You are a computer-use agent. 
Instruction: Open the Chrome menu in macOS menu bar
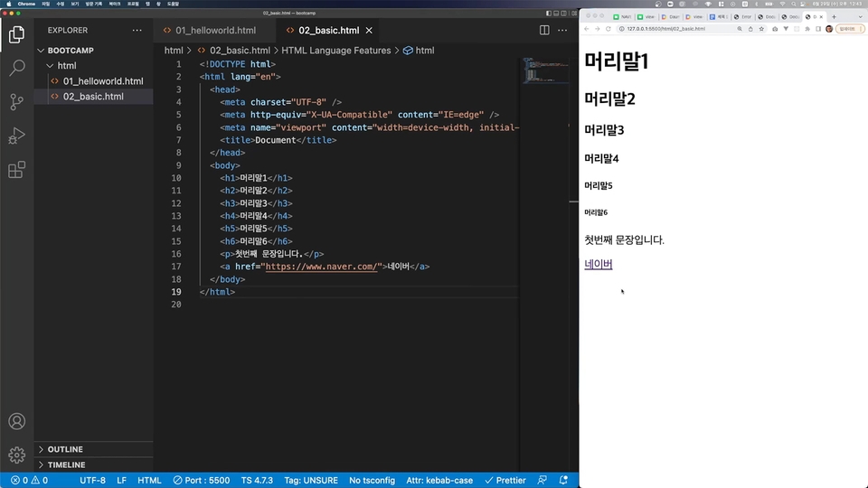tap(26, 4)
